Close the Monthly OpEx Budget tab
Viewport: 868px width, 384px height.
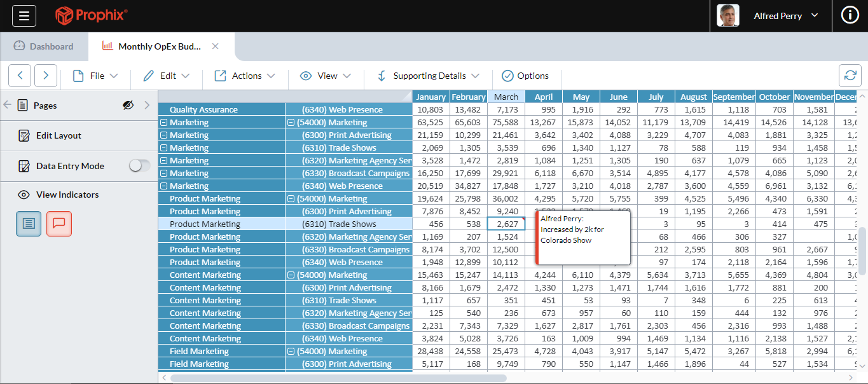(x=215, y=46)
